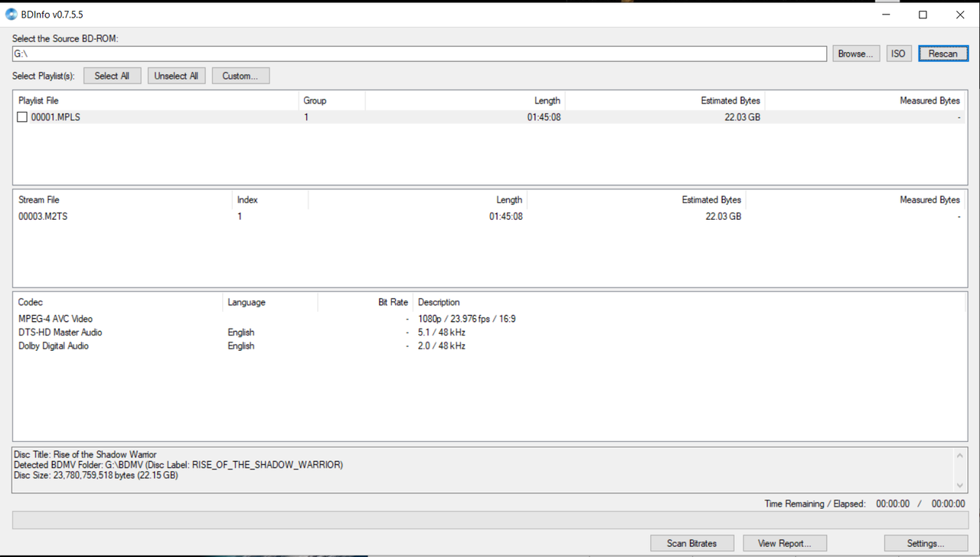Click the info box scroll up arrow
This screenshot has width=980, height=557.
(960, 455)
